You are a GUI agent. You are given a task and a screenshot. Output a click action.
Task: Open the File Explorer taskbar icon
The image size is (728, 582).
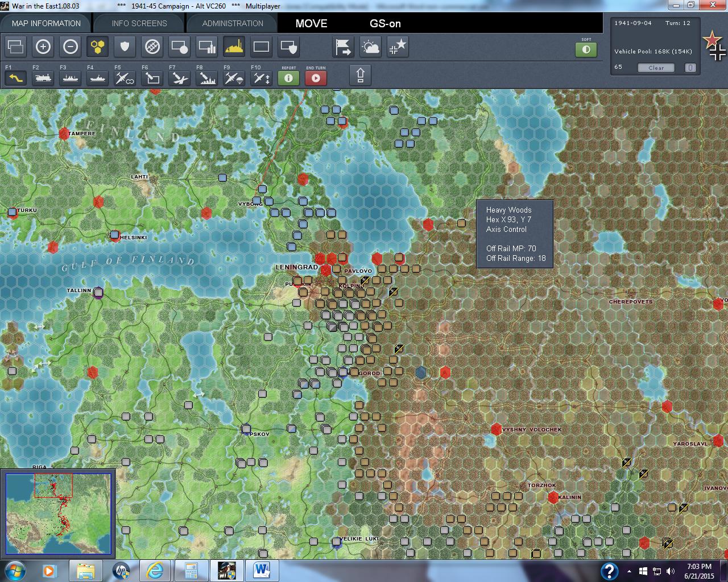86,570
